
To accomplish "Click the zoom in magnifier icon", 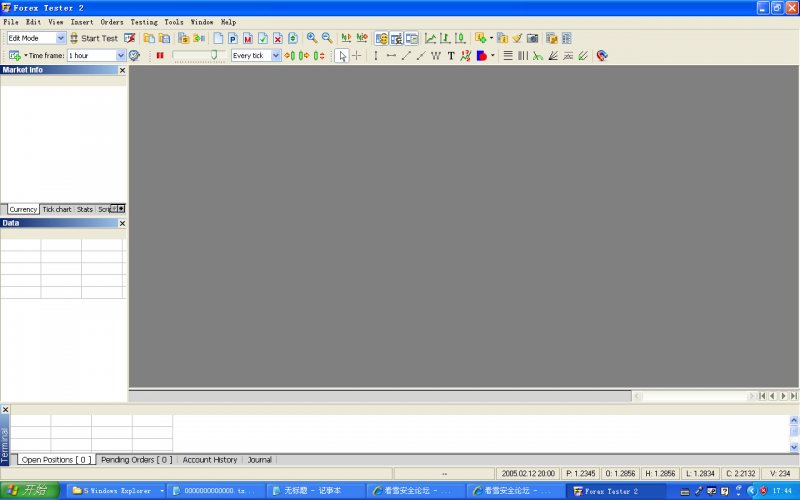I will click(x=312, y=38).
